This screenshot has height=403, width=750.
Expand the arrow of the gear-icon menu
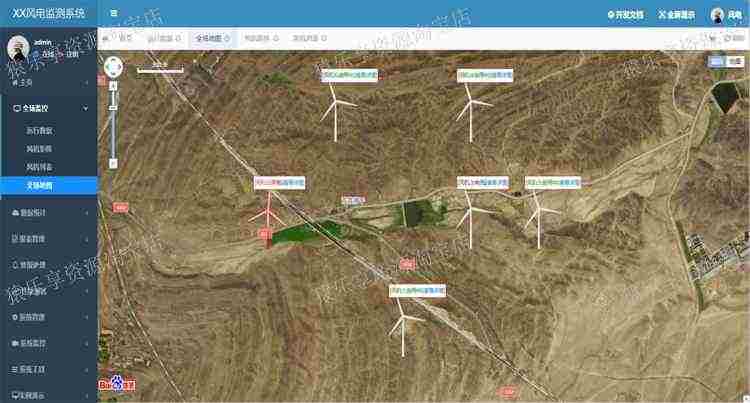[x=87, y=317]
